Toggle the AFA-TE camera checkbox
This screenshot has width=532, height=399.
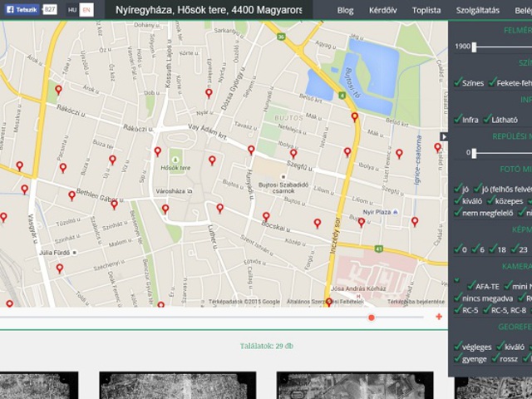pyautogui.click(x=471, y=286)
